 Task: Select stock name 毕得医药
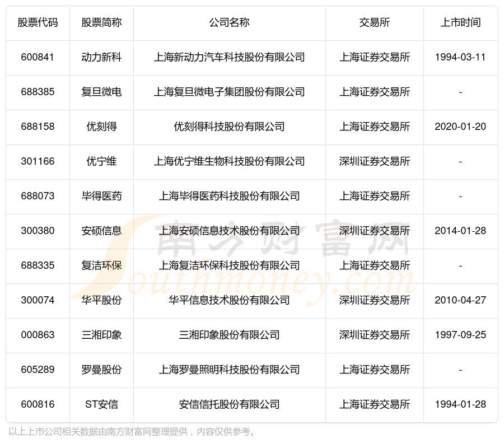101,196
